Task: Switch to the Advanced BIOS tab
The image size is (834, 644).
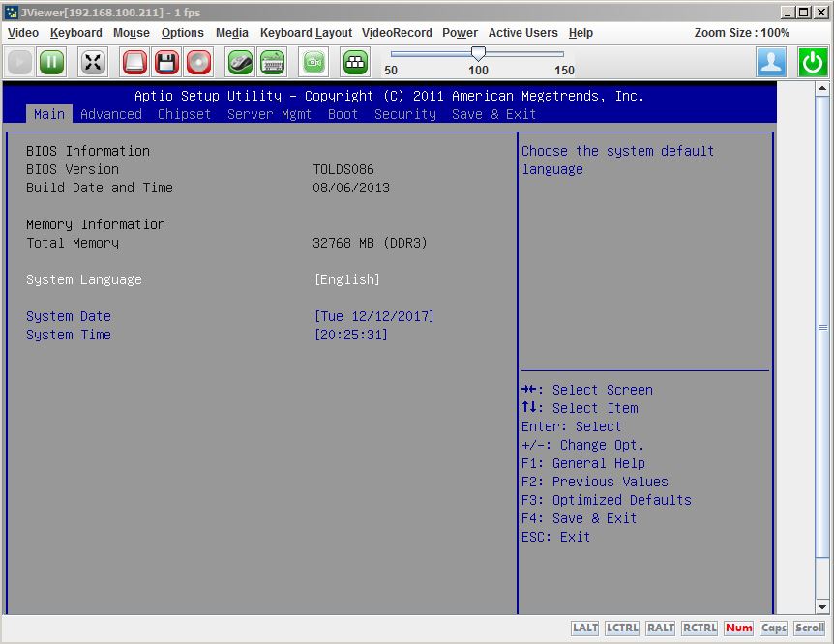Action: 111,114
